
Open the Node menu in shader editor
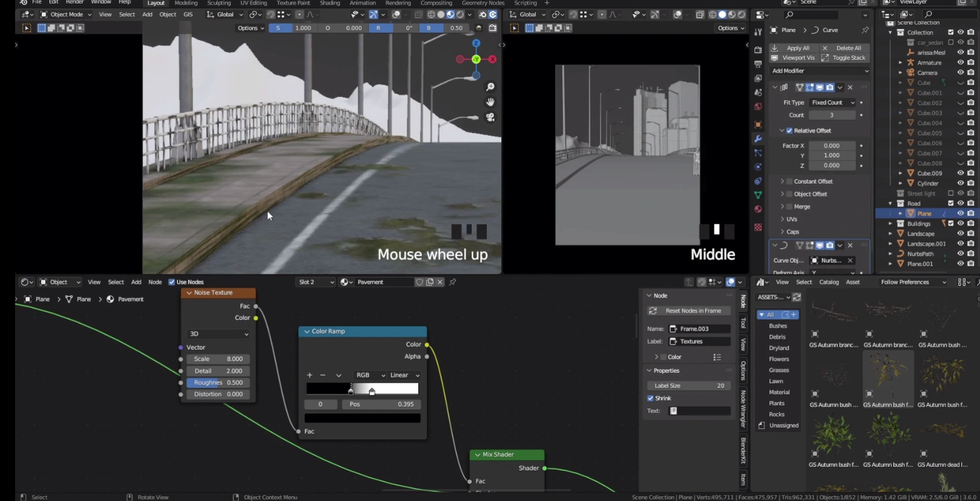coord(155,282)
